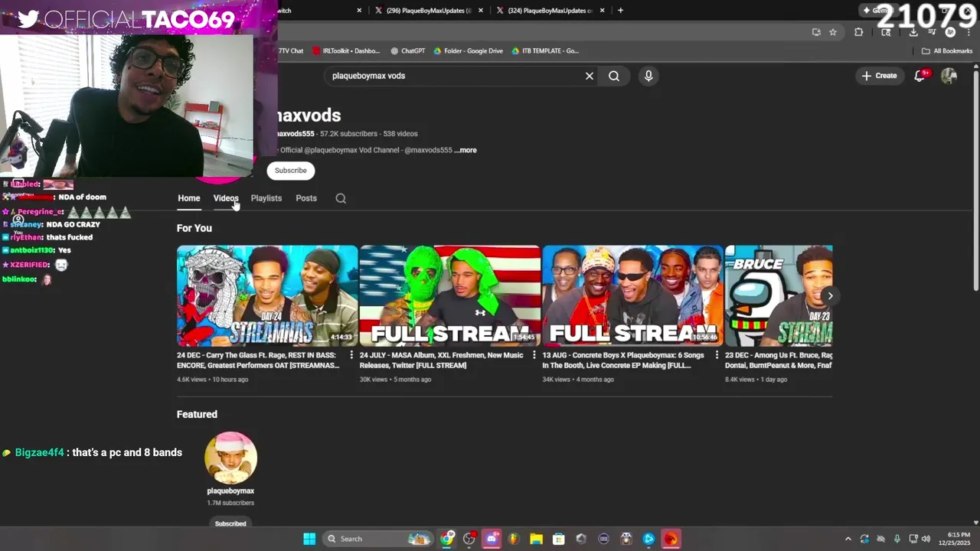980x551 pixels.
Task: Open Folder - Google Drive bookmark
Action: pos(468,51)
